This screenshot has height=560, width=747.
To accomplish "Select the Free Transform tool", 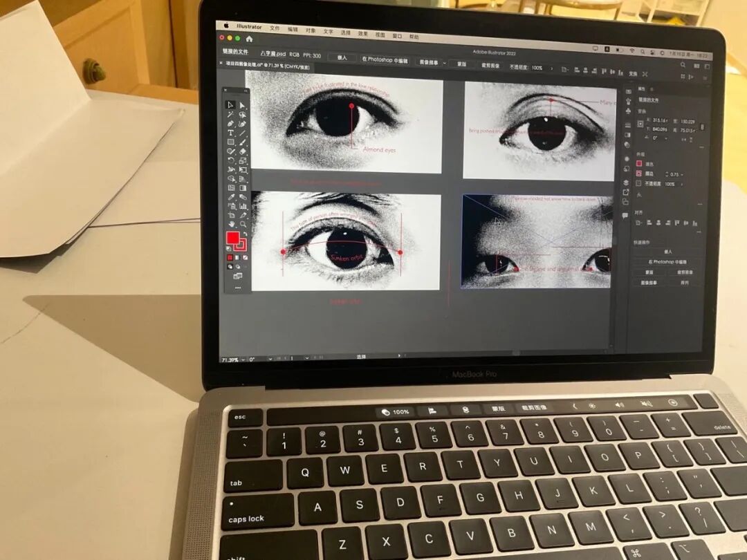I will point(243,169).
